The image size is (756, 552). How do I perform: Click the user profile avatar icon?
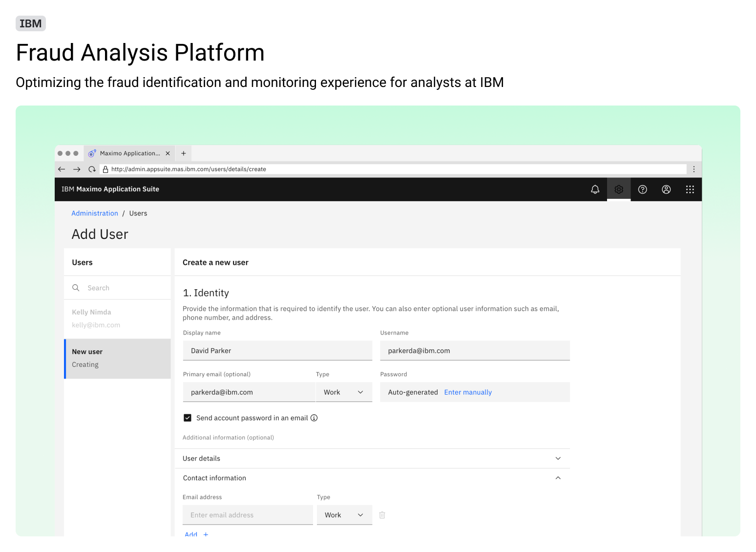[x=666, y=189]
